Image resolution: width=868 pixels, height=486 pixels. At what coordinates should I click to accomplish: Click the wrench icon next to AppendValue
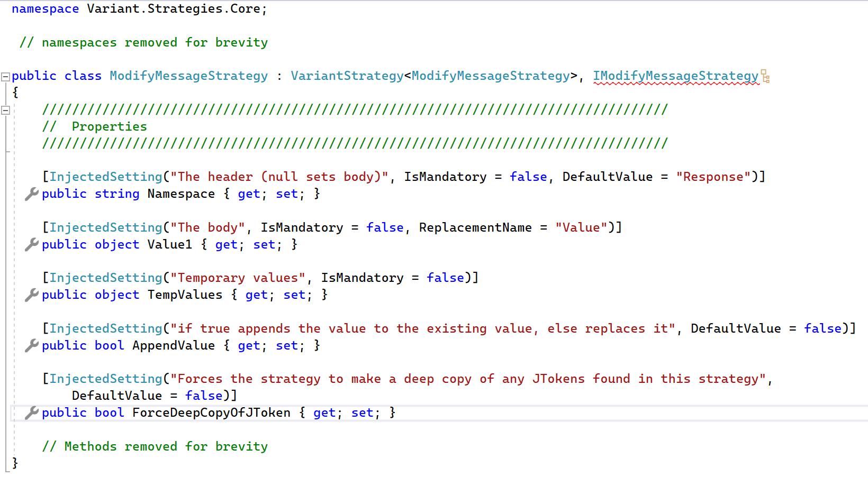[31, 345]
